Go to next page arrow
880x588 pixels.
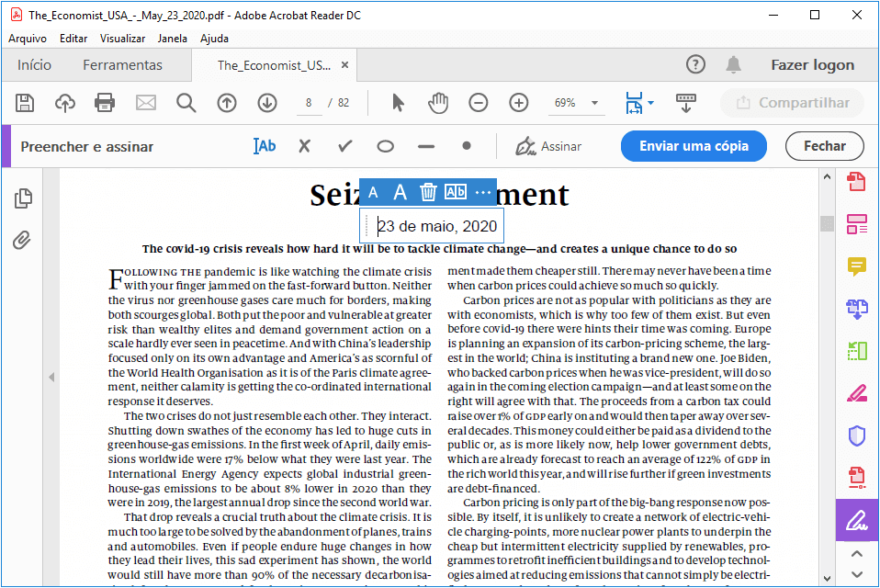267,103
